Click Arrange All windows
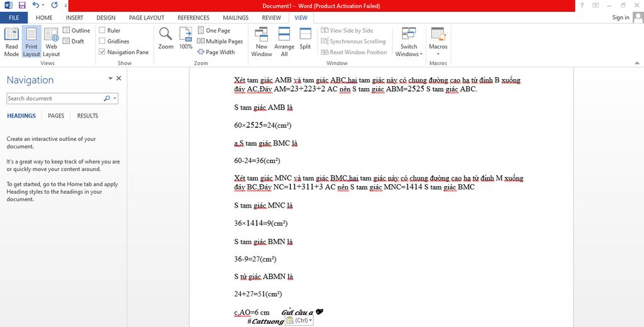Image resolution: width=644 pixels, height=327 pixels. tap(284, 42)
